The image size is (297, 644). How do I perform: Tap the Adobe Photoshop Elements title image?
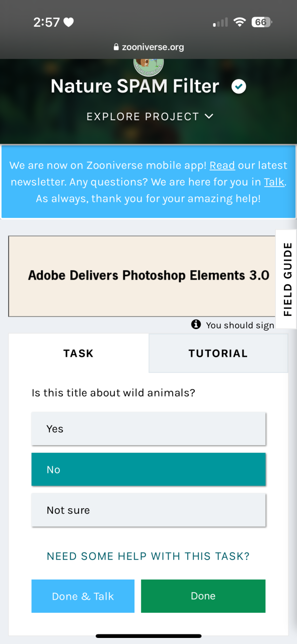tap(142, 276)
